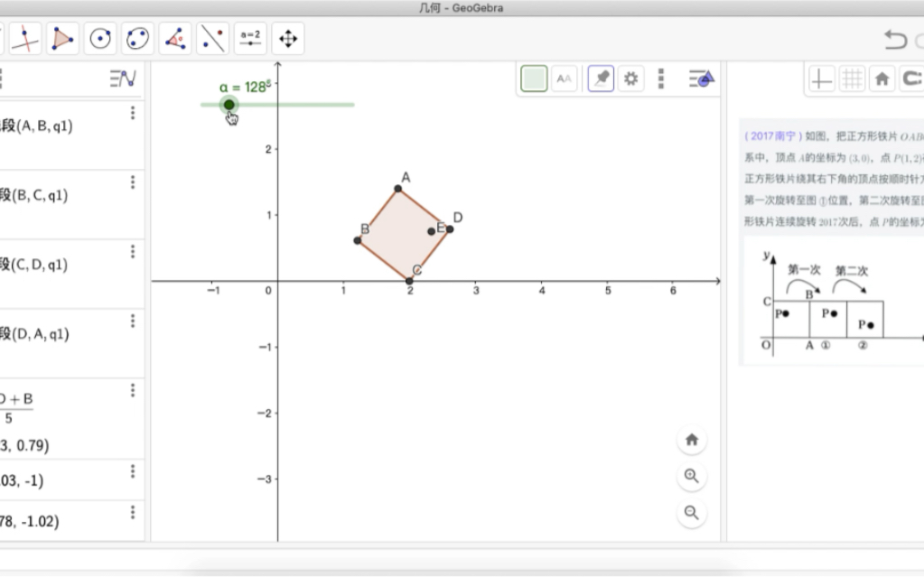Select the Move Graphics View tool
924x577 pixels.
pyautogui.click(x=288, y=39)
